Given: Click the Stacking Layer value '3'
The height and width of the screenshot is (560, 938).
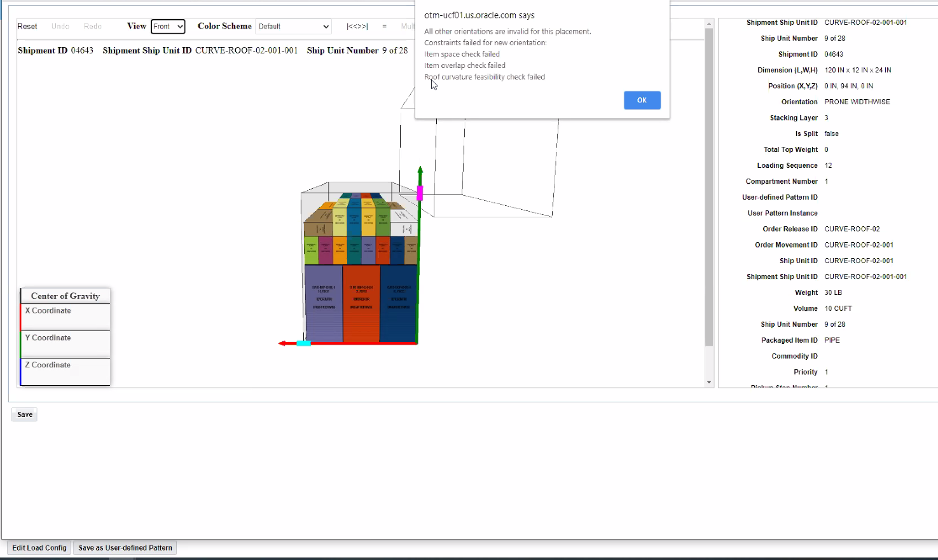Looking at the screenshot, I should (827, 118).
